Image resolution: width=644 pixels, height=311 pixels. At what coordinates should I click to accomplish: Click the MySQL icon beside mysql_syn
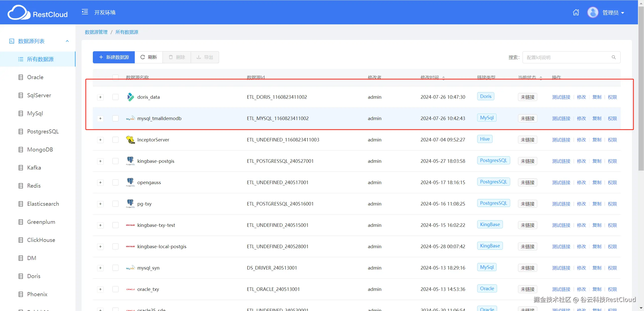tap(130, 268)
